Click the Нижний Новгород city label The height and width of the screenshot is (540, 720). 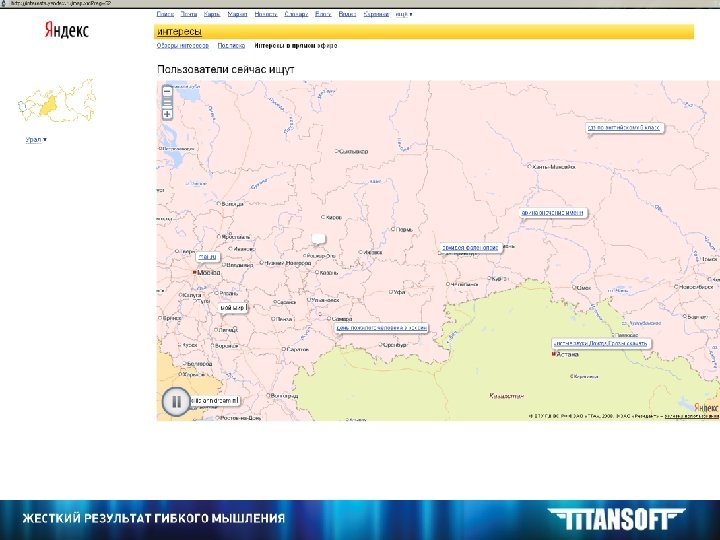pos(286,263)
